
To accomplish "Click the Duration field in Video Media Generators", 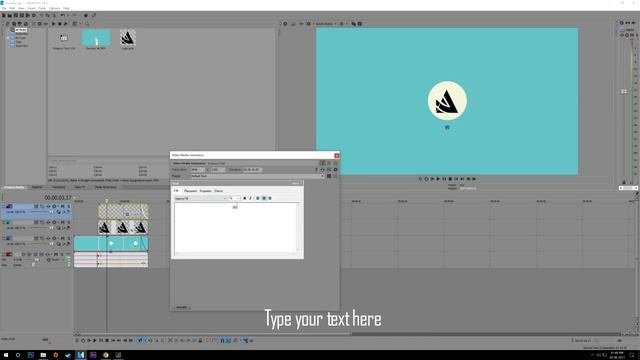I will pyautogui.click(x=253, y=169).
